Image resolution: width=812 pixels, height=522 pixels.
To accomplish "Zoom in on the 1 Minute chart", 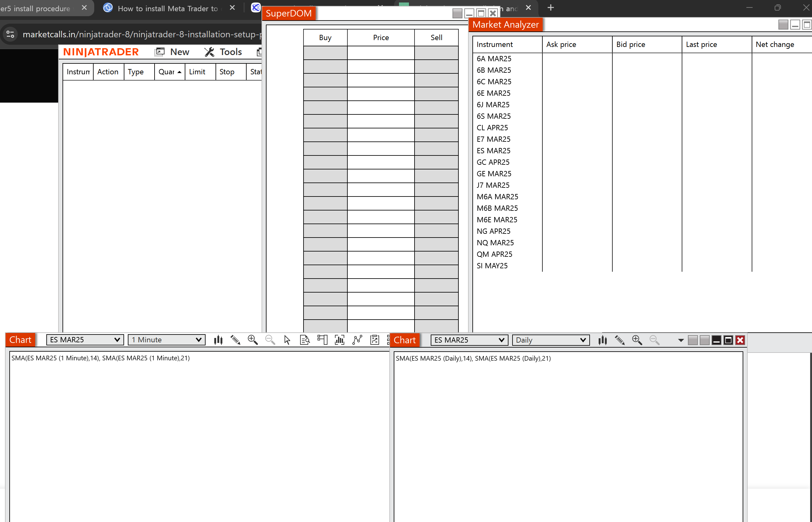I will pyautogui.click(x=253, y=340).
